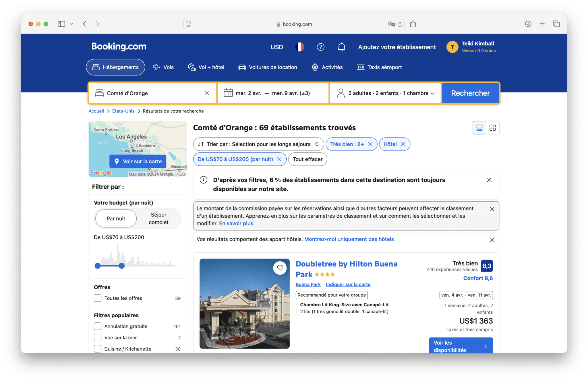The height and width of the screenshot is (381, 588).
Task: Click the budget slider minimum handle
Action: (98, 266)
